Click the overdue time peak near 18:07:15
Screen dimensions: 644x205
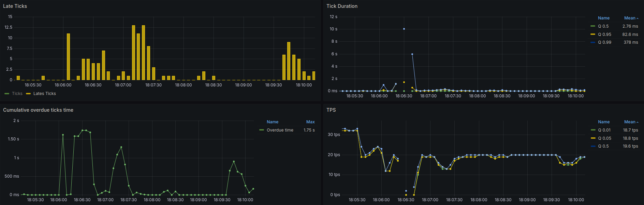[121, 147]
